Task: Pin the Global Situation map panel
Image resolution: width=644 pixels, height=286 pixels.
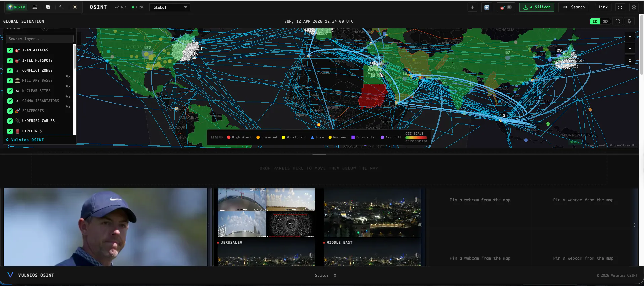Action: [629, 21]
